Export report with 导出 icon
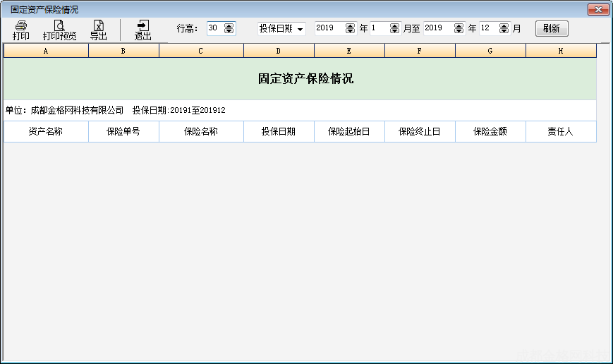This screenshot has height=364, width=613. [99, 30]
